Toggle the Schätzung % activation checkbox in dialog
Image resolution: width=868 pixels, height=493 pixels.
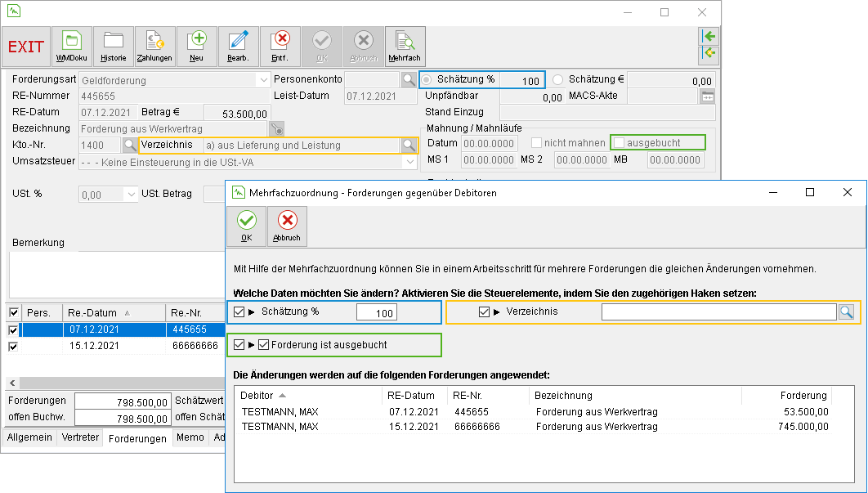tap(239, 311)
